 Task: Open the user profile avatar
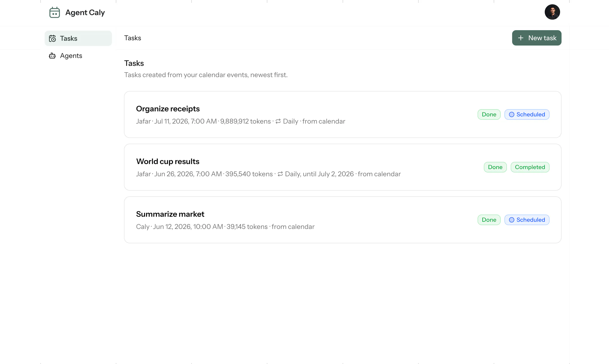(x=552, y=12)
